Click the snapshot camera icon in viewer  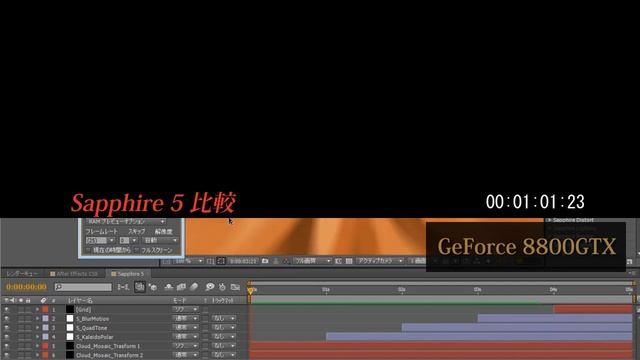(265, 261)
